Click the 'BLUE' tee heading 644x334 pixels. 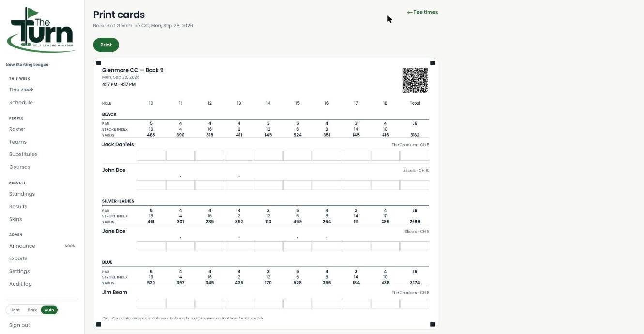coord(107,262)
